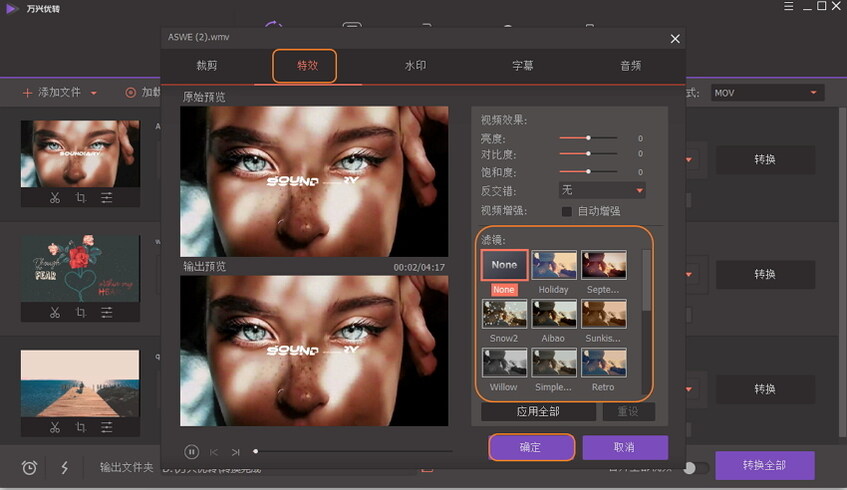The image size is (847, 490).
Task: Expand the 添加文件 dropdown arrow
Action: pos(93,93)
